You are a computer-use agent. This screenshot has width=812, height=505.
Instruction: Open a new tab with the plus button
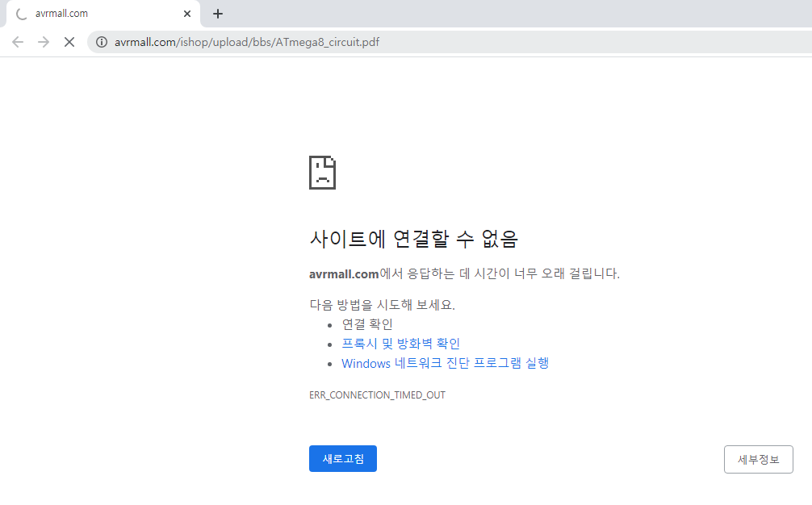pos(218,14)
